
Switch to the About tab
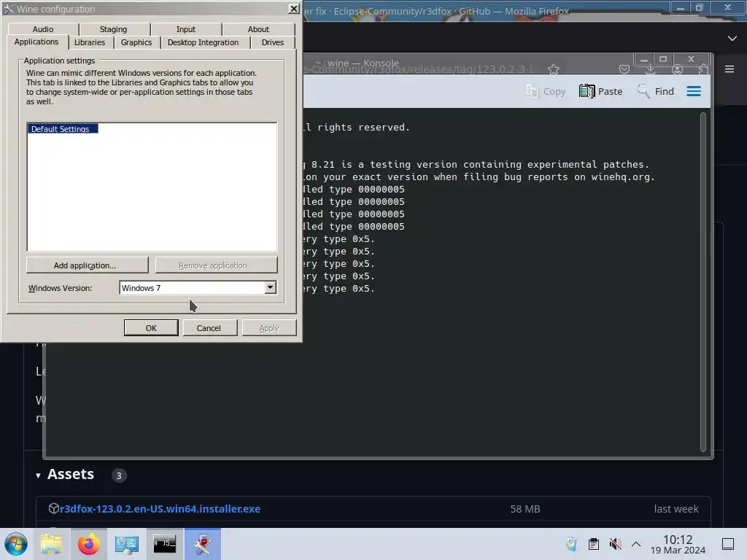(x=258, y=29)
